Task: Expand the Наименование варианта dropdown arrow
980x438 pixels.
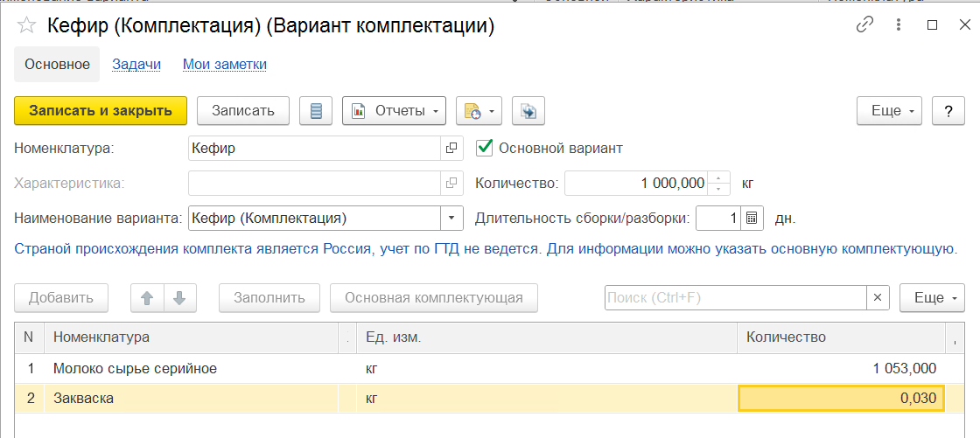Action: (x=451, y=218)
